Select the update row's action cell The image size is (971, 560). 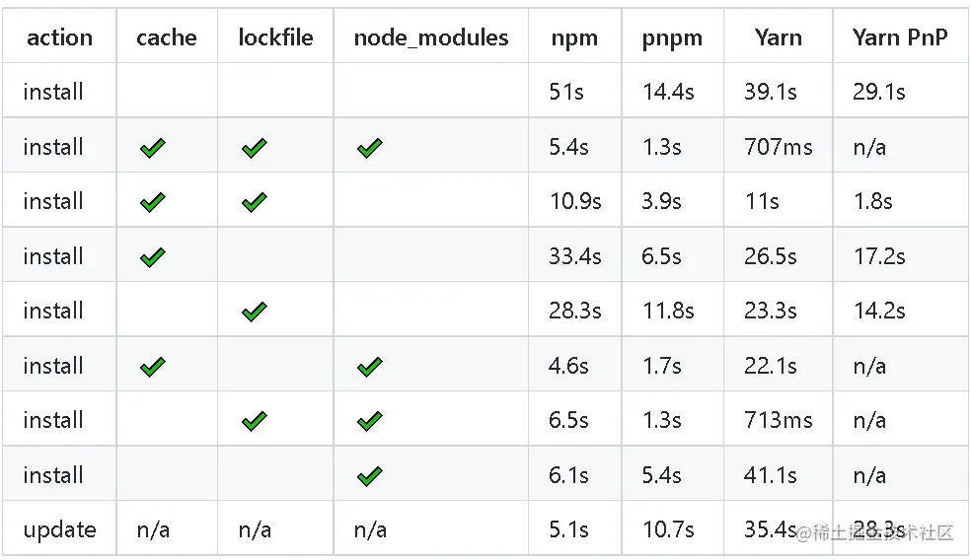(59, 529)
